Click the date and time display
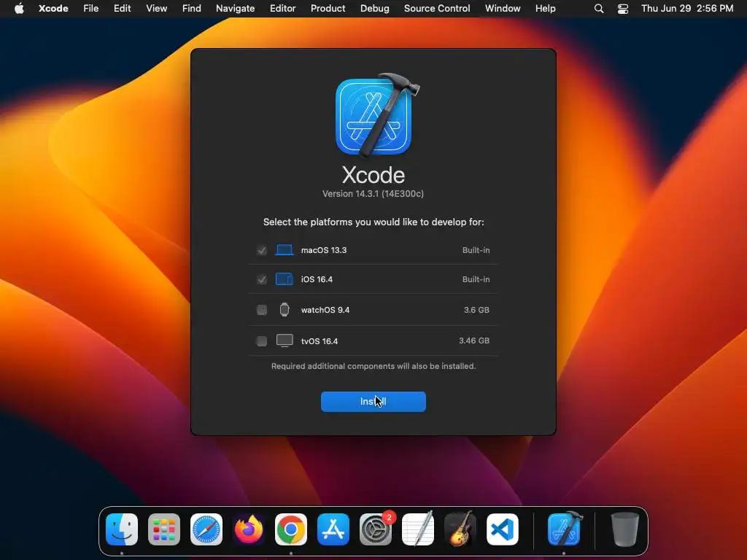Image resolution: width=747 pixels, height=560 pixels. pos(687,8)
